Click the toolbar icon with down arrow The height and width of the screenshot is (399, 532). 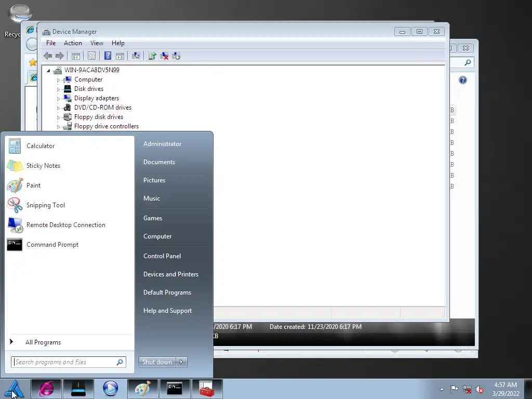[x=176, y=56]
